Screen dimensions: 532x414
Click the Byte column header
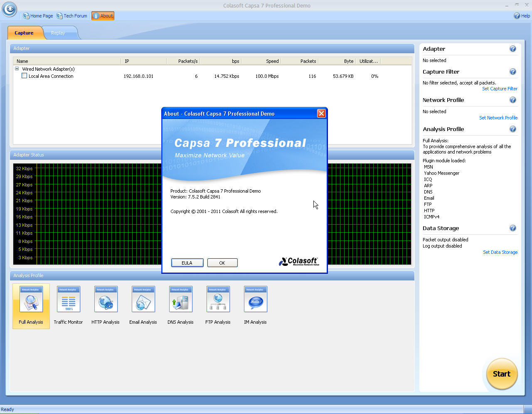coord(337,61)
